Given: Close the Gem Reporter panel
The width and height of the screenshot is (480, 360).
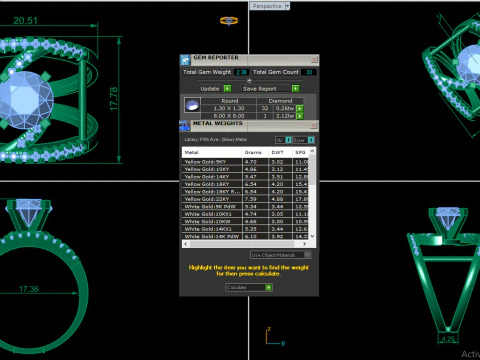Looking at the screenshot, I should (314, 60).
